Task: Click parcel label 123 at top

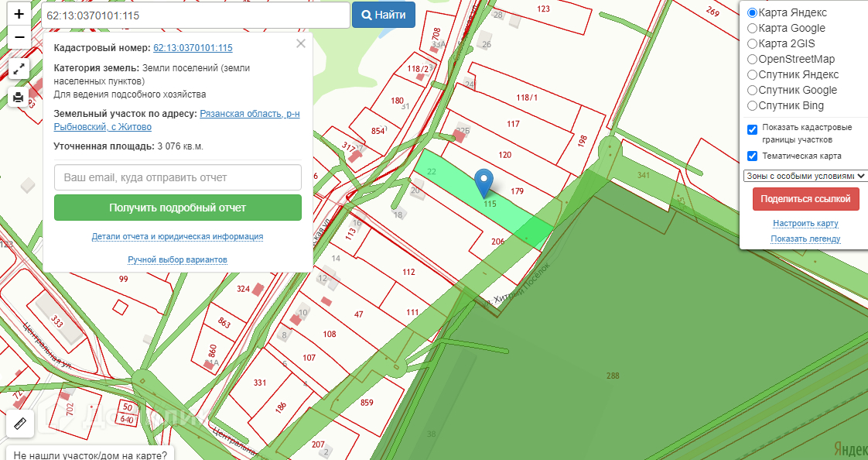Action: 544,9
